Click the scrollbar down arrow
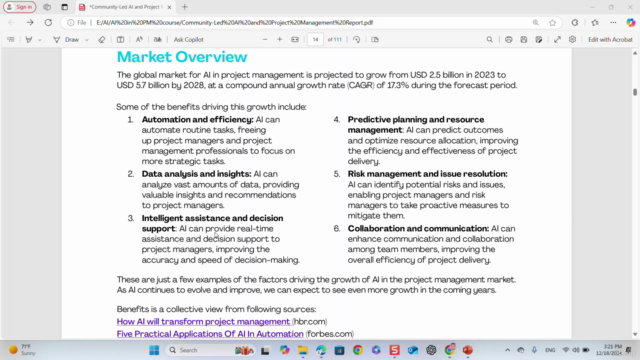640x360 pixels. click(635, 335)
